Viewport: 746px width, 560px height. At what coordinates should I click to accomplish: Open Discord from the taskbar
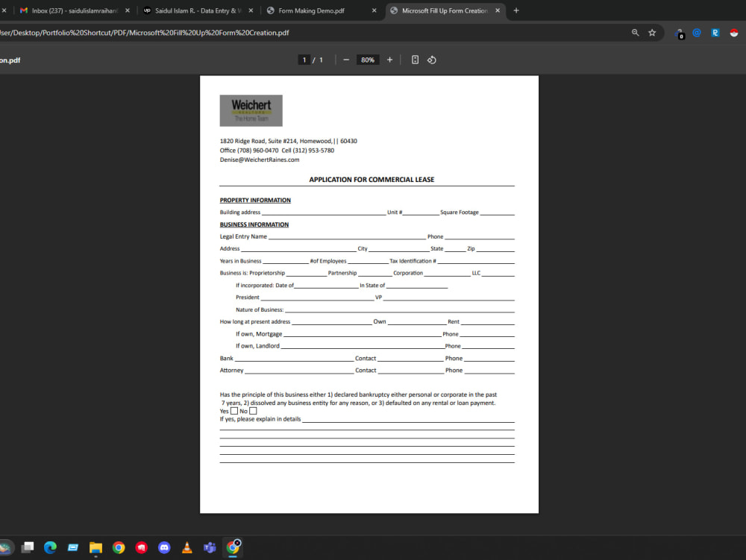click(x=164, y=547)
